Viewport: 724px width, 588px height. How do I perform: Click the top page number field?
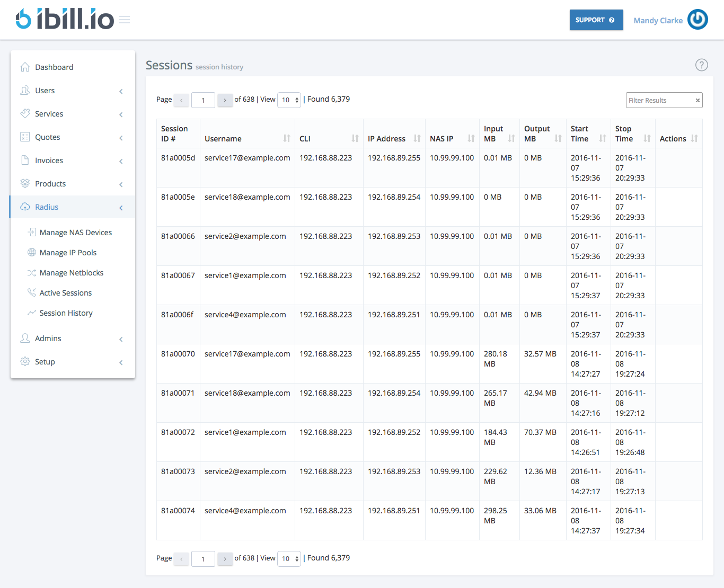pos(203,100)
